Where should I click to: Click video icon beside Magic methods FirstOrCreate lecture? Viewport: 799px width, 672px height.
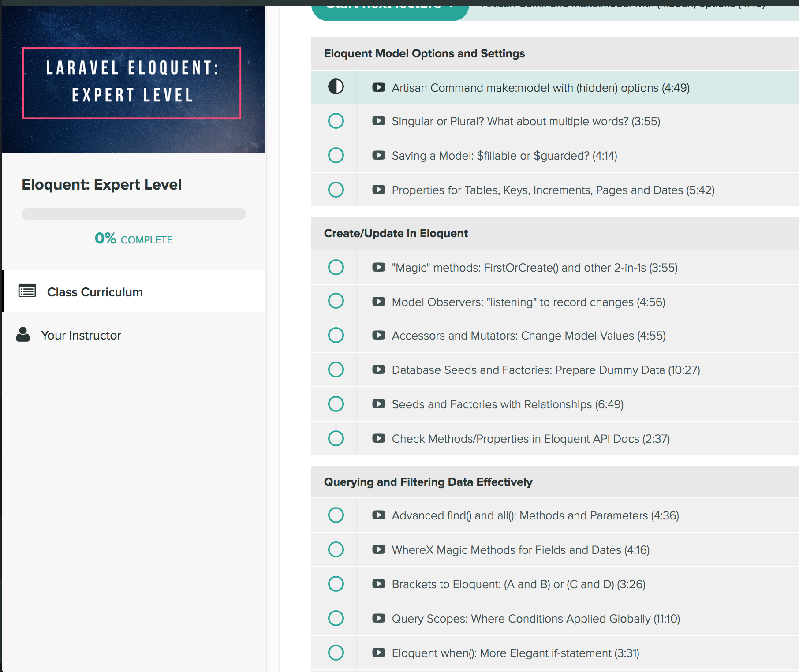378,267
